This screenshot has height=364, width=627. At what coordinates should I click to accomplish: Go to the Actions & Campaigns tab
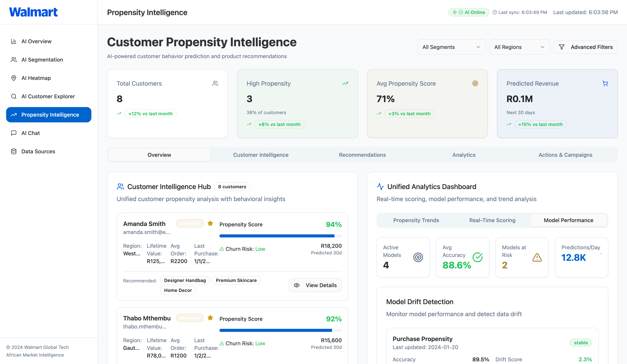[565, 155]
